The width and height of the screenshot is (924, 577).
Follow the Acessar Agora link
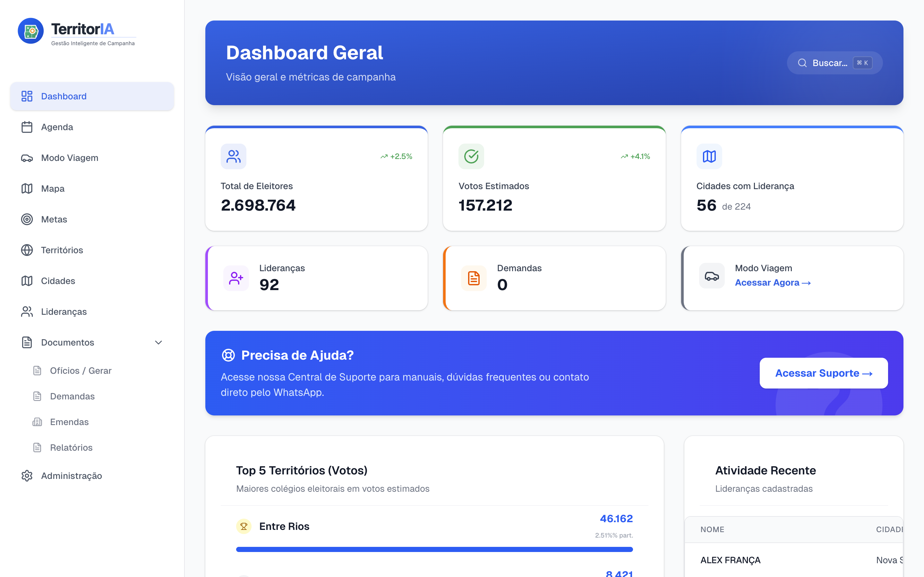click(773, 282)
